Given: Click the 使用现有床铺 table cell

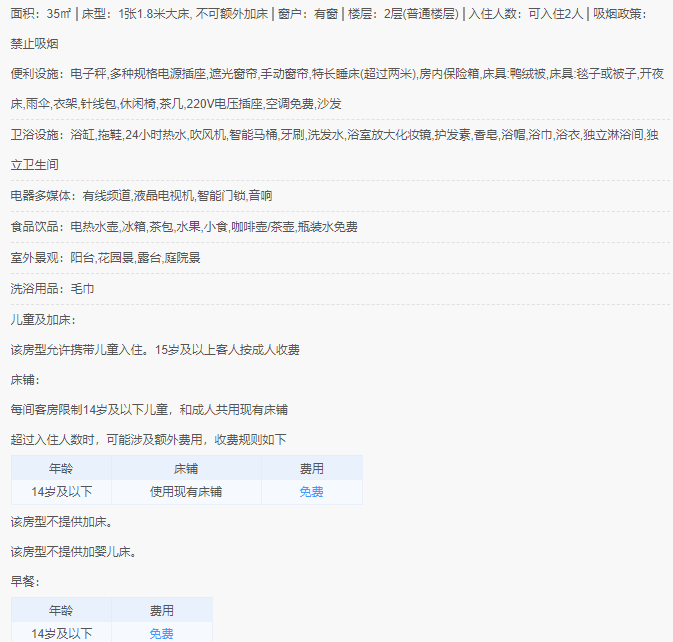Looking at the screenshot, I should coord(186,492).
